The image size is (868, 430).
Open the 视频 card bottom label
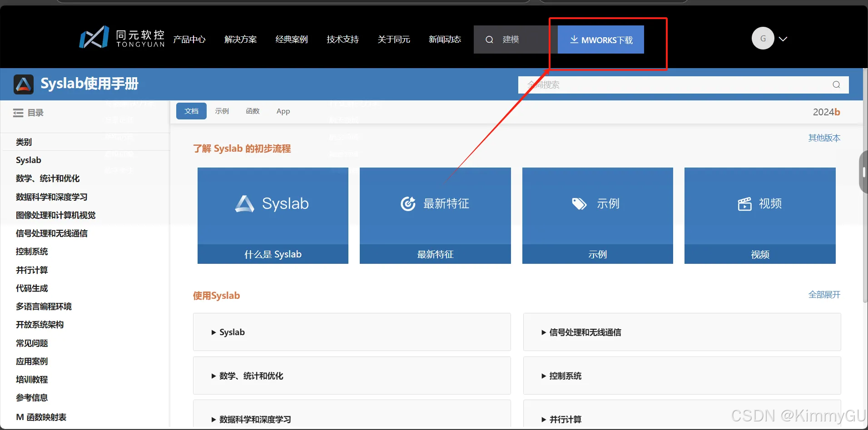click(760, 254)
